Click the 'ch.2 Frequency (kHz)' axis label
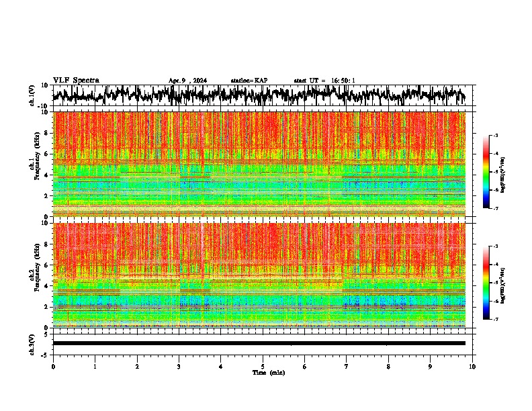 pos(35,267)
